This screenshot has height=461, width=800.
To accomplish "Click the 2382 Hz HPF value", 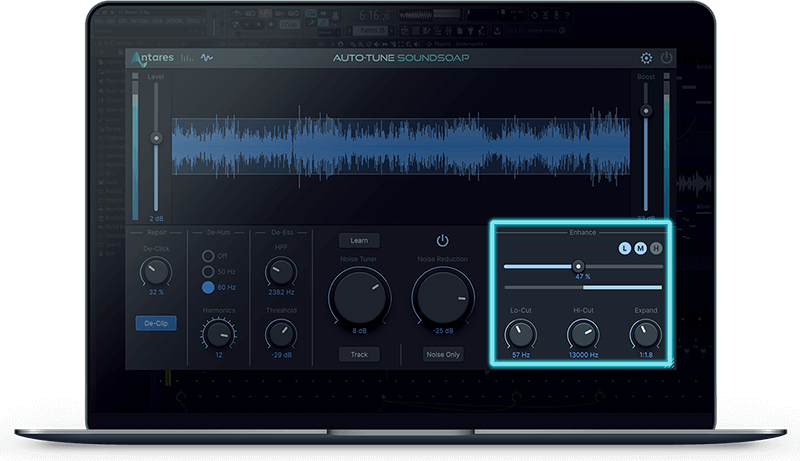I will (x=281, y=292).
